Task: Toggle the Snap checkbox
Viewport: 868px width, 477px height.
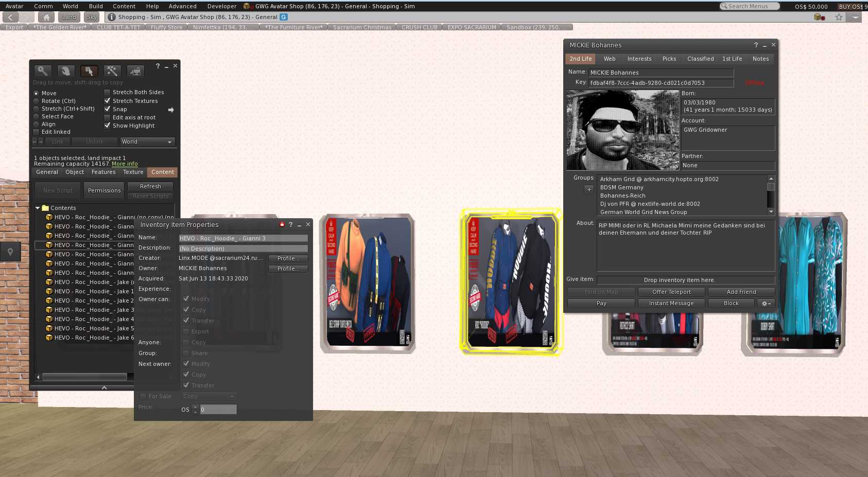Action: click(107, 109)
